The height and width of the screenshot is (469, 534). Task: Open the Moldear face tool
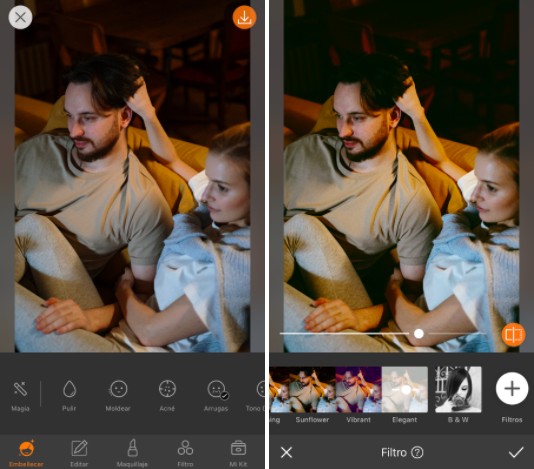118,396
